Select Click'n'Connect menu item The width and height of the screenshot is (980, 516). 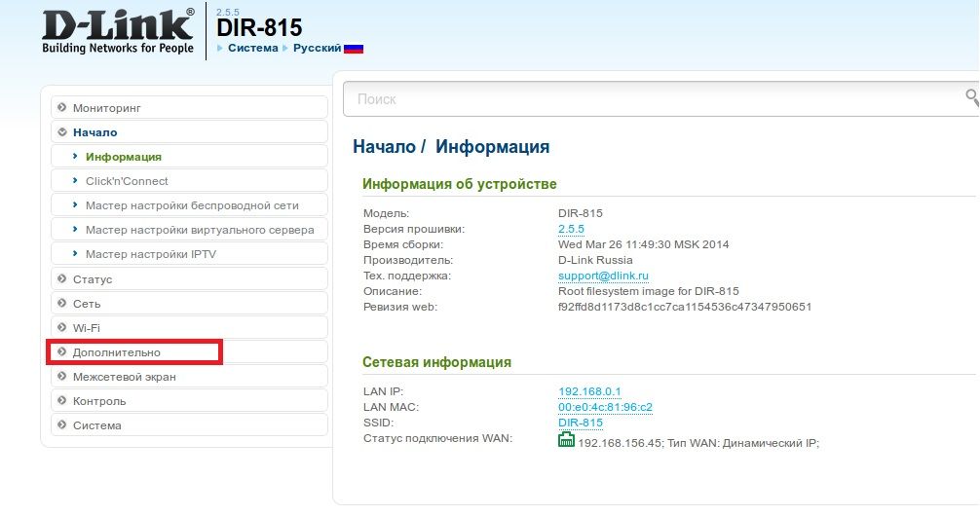point(127,181)
